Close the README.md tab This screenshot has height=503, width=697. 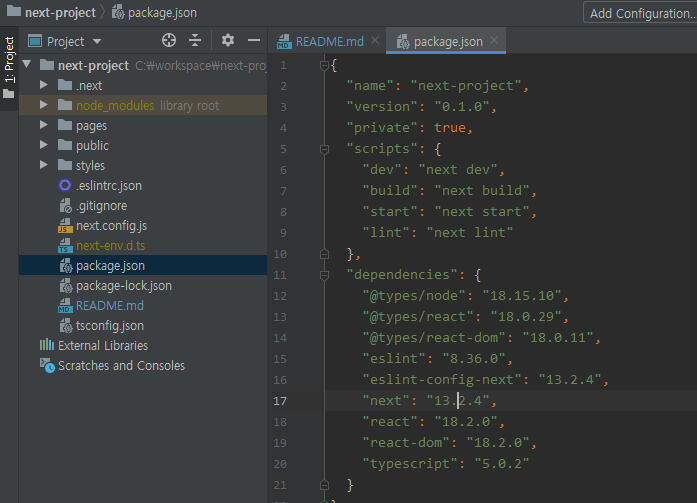point(375,40)
